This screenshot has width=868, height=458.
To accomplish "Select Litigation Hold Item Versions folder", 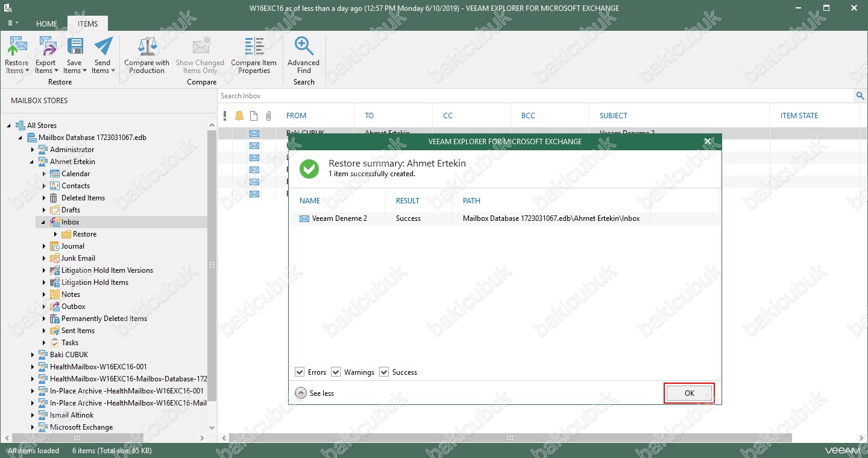I will (107, 270).
